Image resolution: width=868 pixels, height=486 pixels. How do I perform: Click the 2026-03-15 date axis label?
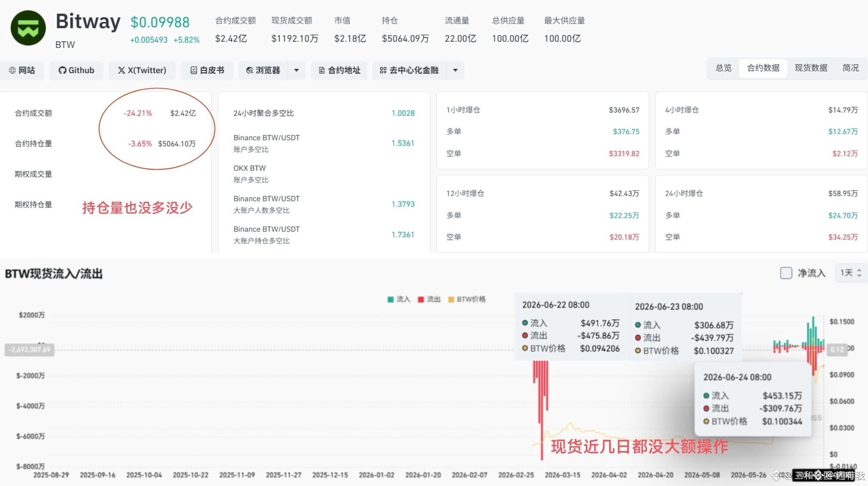[563, 475]
